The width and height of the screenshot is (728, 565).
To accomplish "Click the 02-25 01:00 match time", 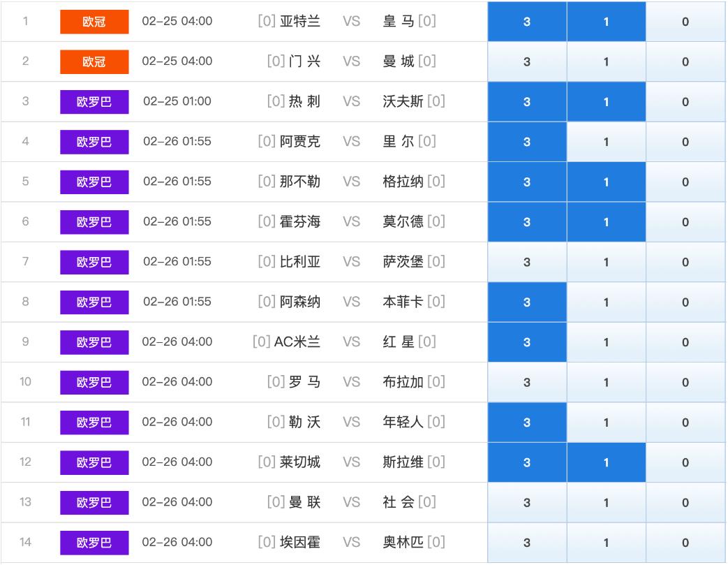I will (177, 101).
